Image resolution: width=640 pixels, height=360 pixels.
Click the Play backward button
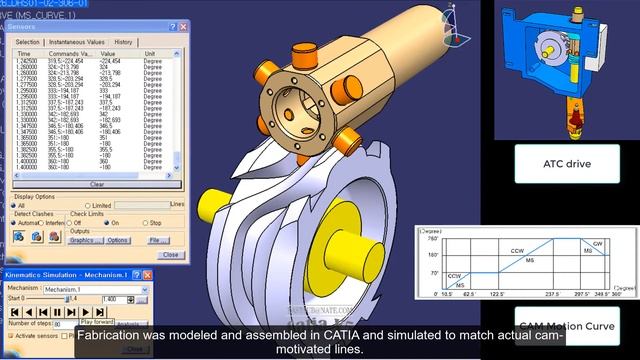[x=29, y=312]
